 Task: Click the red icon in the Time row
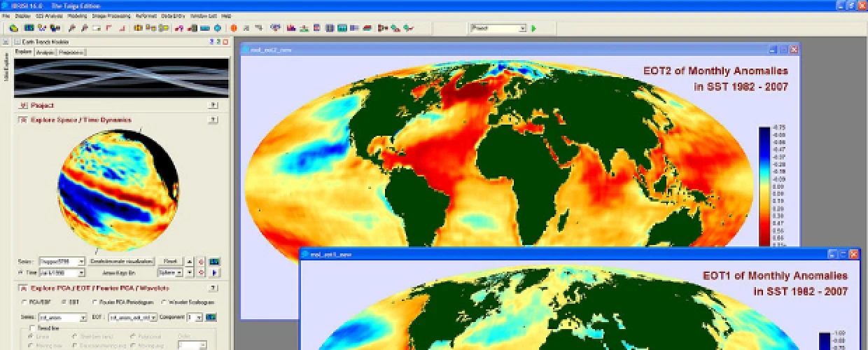click(202, 272)
